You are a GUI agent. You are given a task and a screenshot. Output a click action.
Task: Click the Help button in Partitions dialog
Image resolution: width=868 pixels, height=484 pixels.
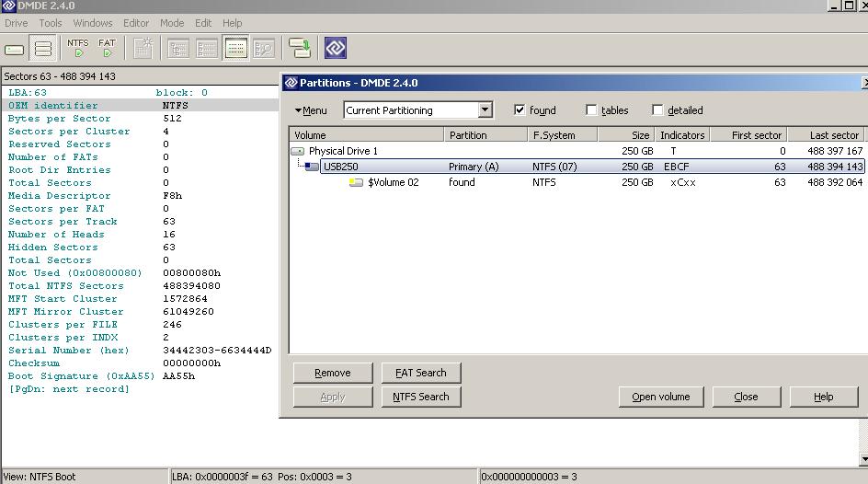(824, 397)
